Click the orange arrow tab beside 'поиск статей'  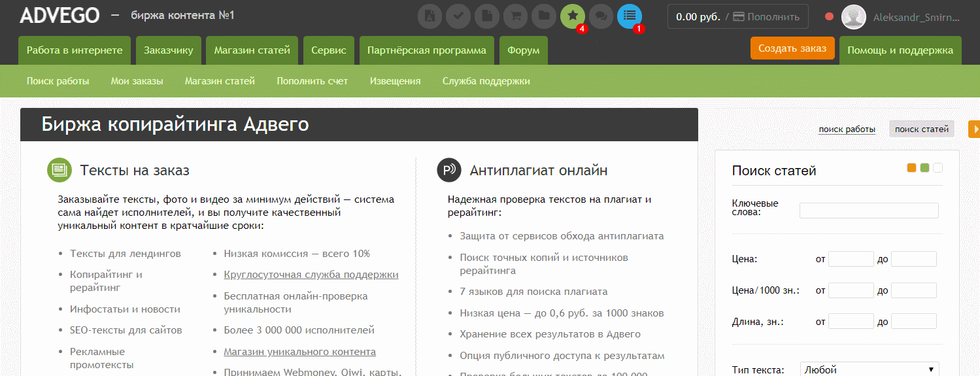(973, 129)
